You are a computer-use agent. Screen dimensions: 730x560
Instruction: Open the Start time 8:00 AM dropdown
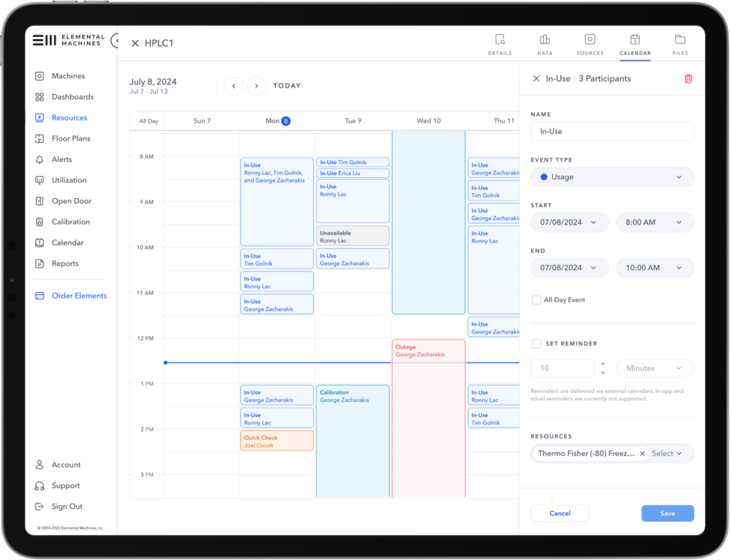(x=655, y=222)
